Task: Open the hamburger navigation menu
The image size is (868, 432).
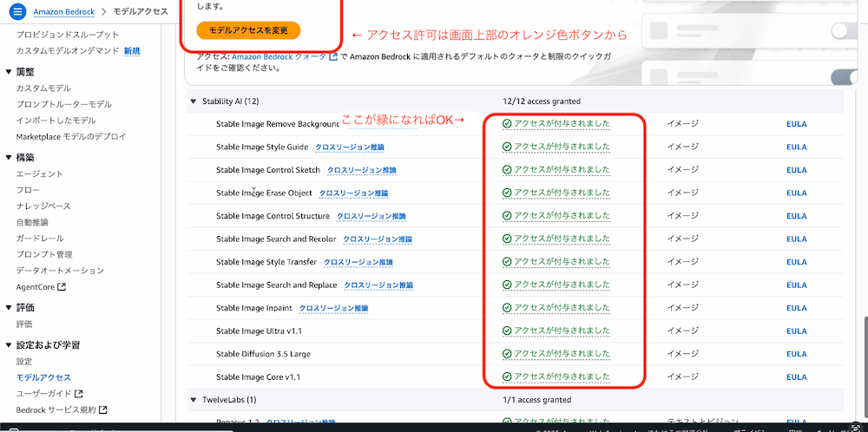Action: pyautogui.click(x=17, y=11)
